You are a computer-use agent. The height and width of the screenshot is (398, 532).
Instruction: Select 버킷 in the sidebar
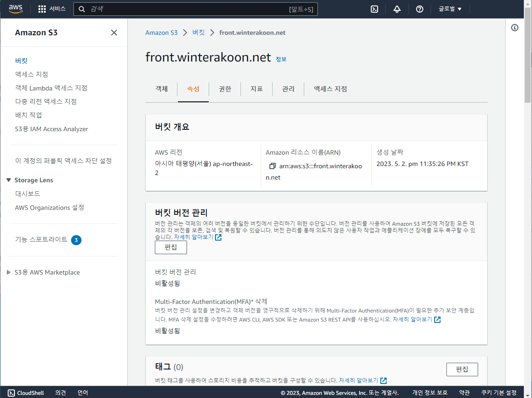click(x=21, y=61)
